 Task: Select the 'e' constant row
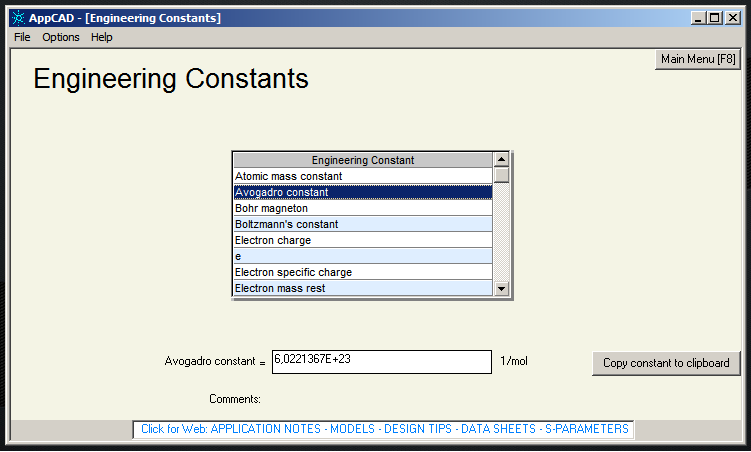(362, 256)
